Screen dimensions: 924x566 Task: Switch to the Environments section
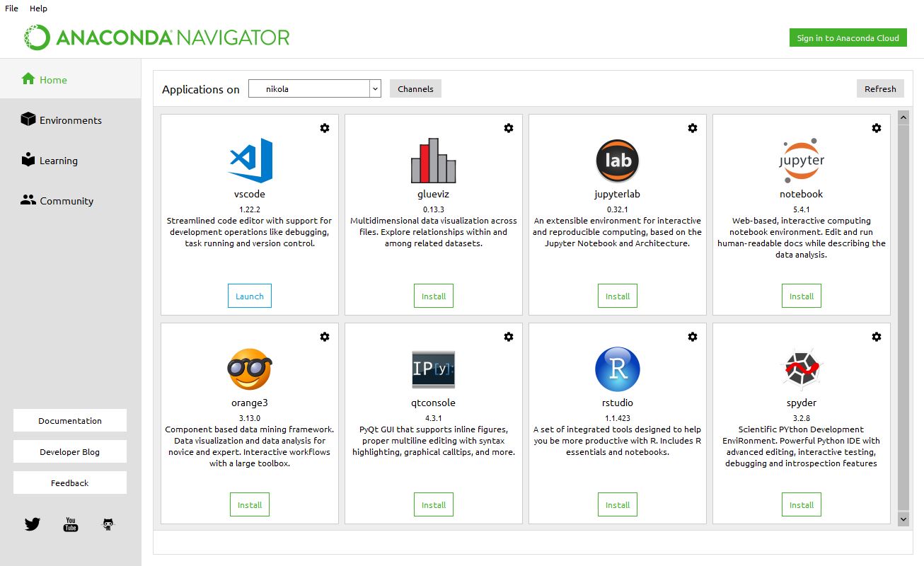coord(71,120)
